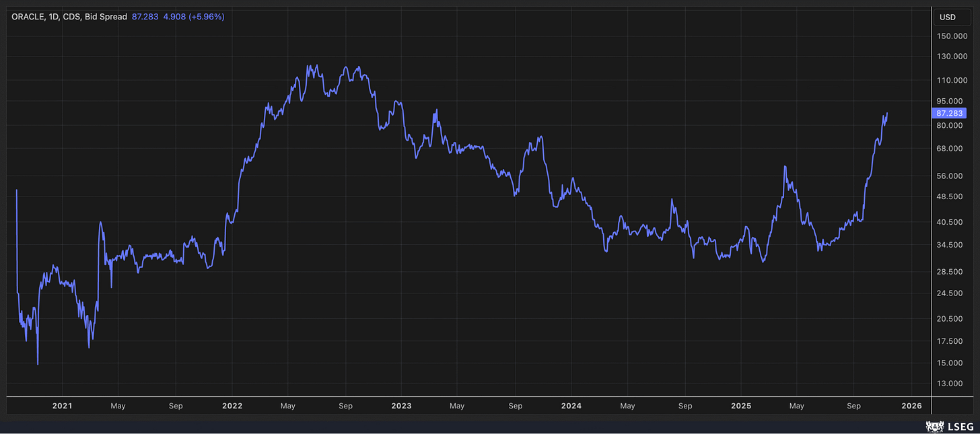Select the 87.283 current price tag
This screenshot has width=980, height=434.
(950, 113)
